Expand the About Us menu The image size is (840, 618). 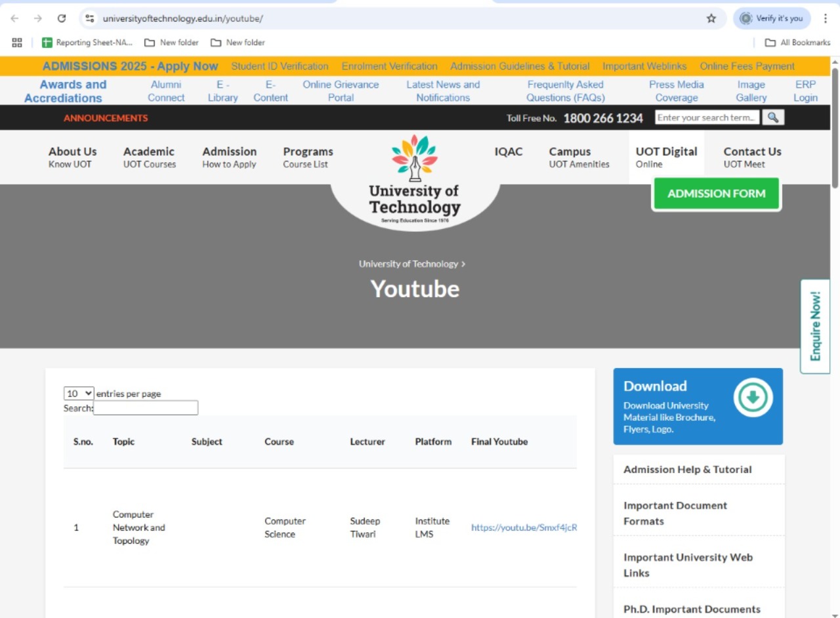72,157
